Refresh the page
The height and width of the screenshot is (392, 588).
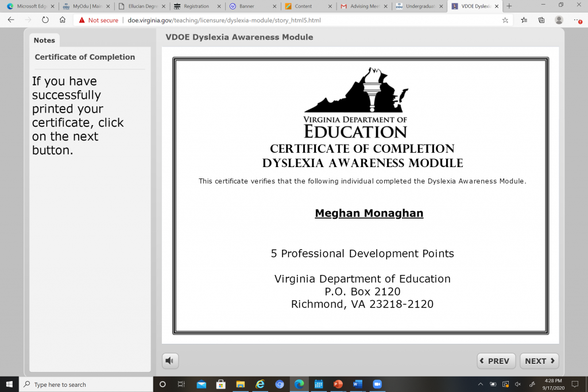pyautogui.click(x=45, y=20)
